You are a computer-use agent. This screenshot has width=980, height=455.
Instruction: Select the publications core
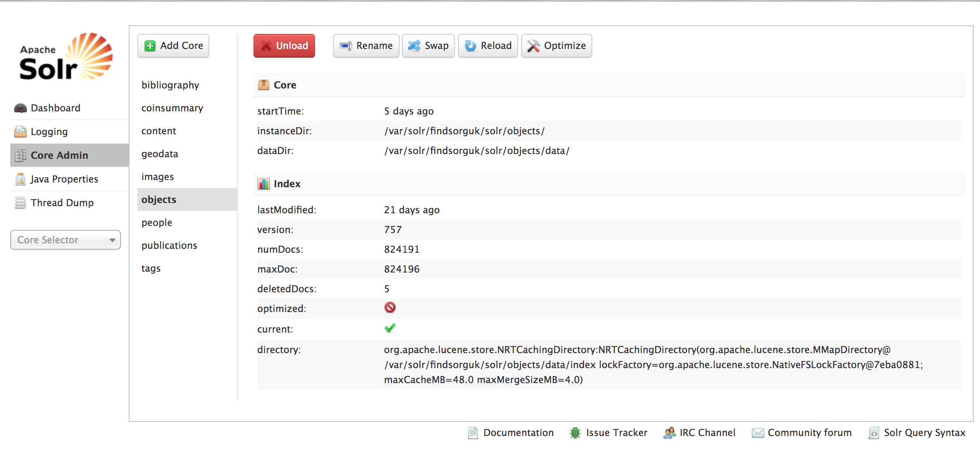(169, 245)
